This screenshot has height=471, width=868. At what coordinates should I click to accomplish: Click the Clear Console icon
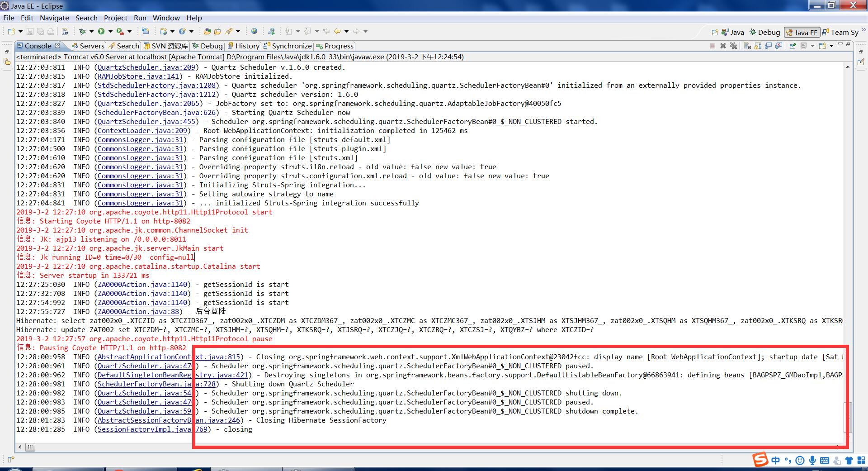click(747, 46)
